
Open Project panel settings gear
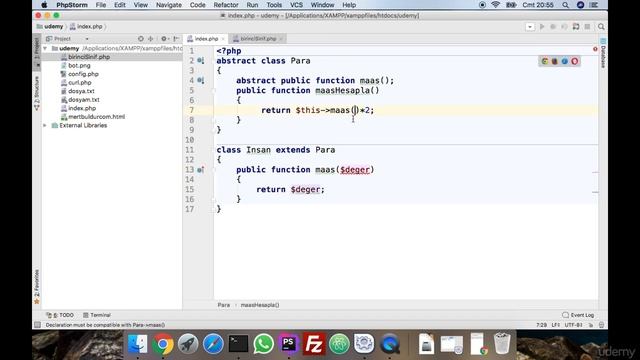pos(164,39)
